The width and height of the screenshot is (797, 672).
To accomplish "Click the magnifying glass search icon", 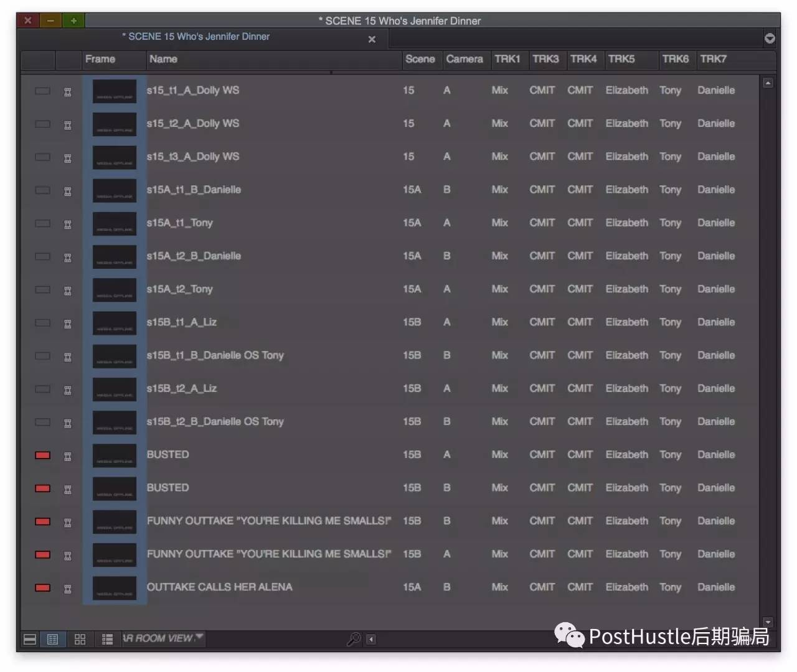I will click(354, 639).
